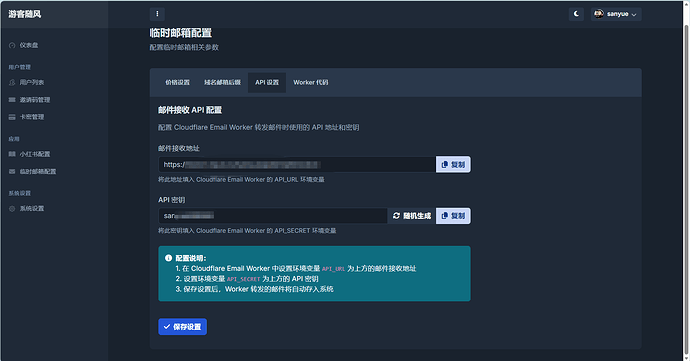Open 系统设置 gear item in sidebar

32,209
